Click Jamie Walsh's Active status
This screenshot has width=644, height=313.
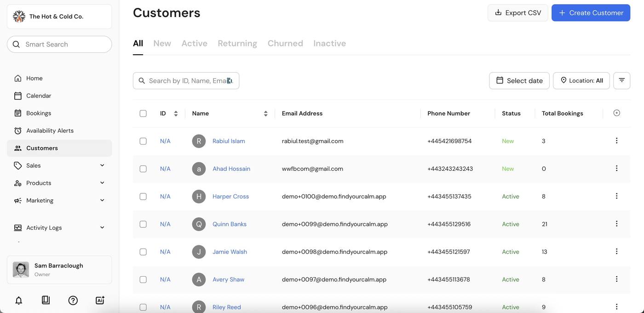[x=511, y=252]
